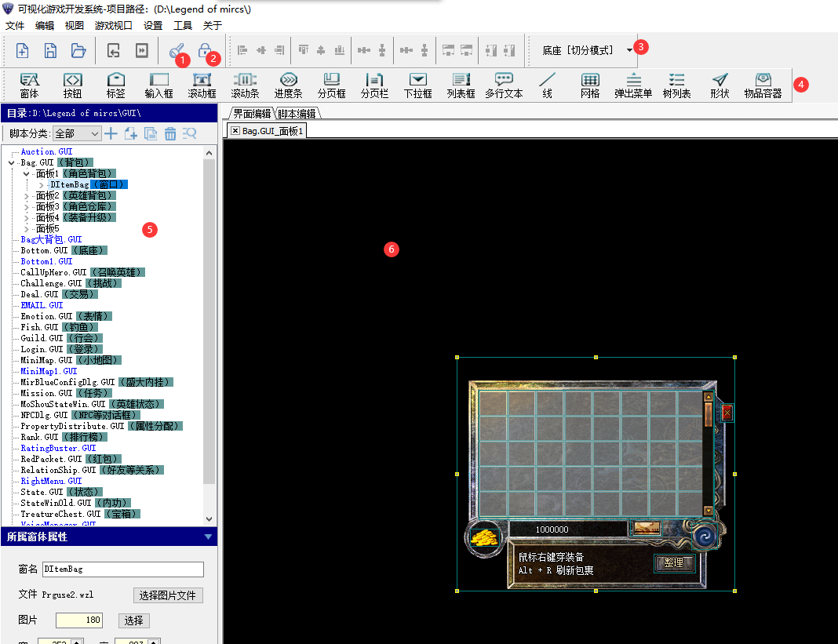The width and height of the screenshot is (838, 644).
Task: Collapse the 所属窗体属性 panel arrow
Action: pos(208,537)
